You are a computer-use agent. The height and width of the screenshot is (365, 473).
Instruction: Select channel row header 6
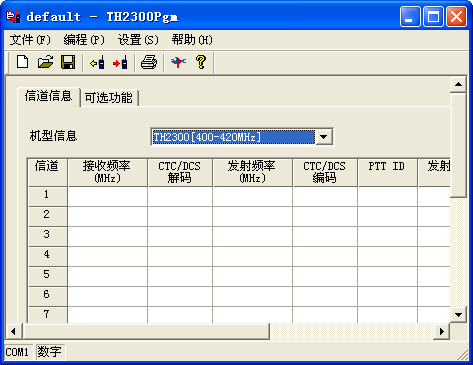(47, 296)
